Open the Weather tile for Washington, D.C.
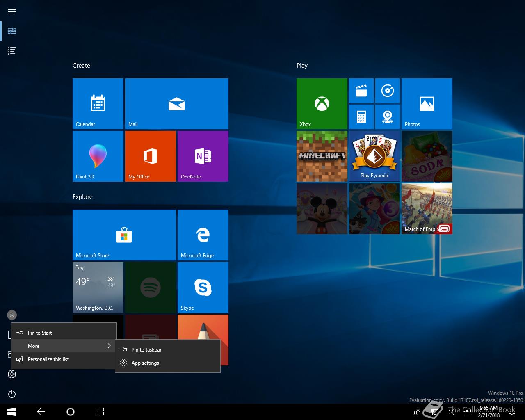This screenshot has height=420, width=525. click(98, 288)
